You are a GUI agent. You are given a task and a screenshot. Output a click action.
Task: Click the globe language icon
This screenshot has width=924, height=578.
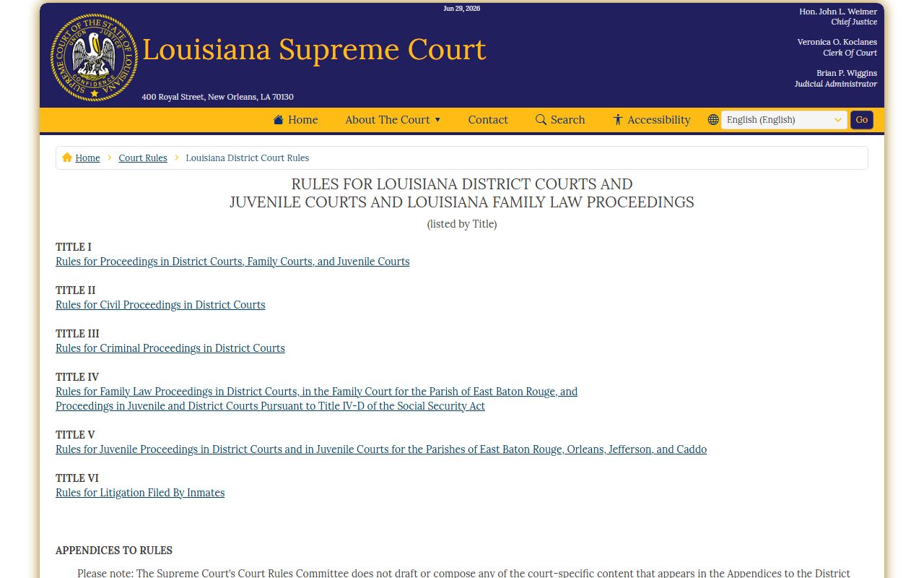tap(713, 120)
